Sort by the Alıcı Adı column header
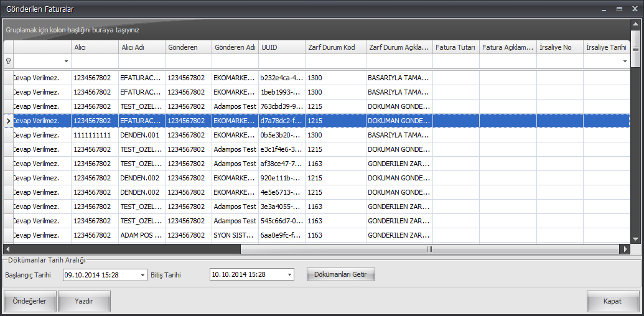 pyautogui.click(x=142, y=47)
